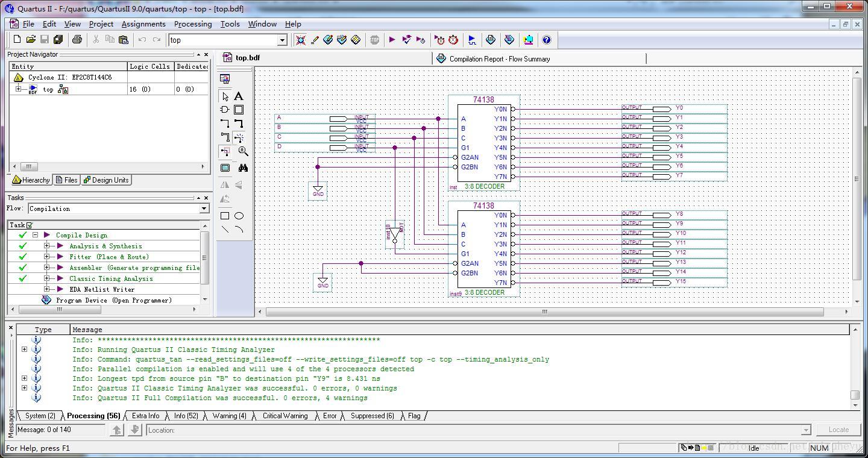The height and width of the screenshot is (458, 868).
Task: Expand the Longest tpd message row
Action: click(x=24, y=378)
